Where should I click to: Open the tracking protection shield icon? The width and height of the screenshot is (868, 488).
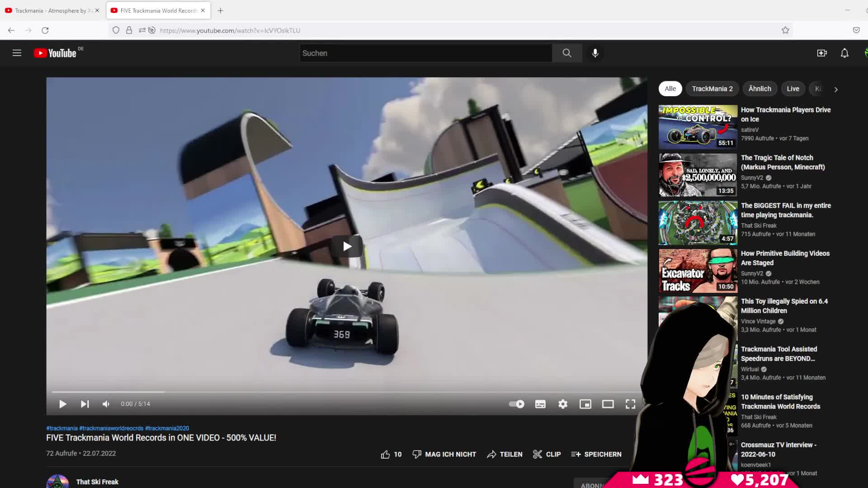[x=116, y=30]
